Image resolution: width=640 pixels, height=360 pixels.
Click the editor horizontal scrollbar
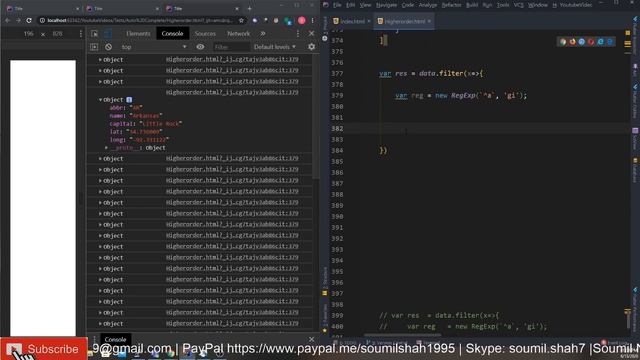[x=402, y=335]
